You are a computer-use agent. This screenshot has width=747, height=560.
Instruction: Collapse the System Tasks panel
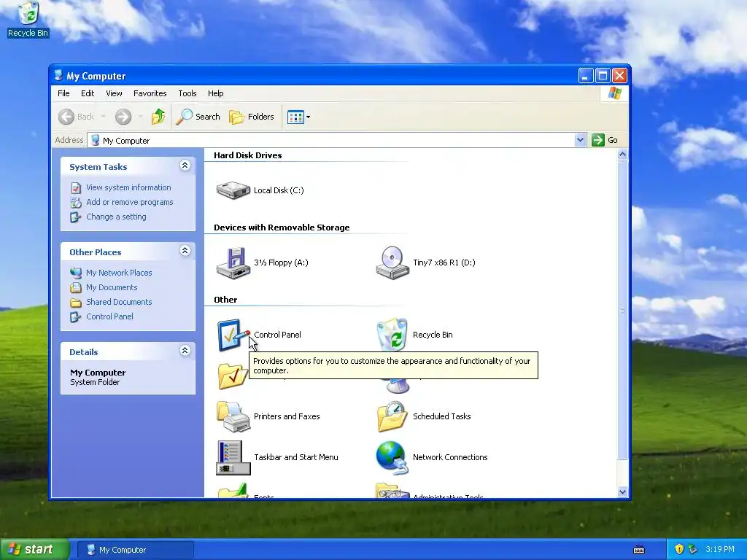(x=185, y=166)
